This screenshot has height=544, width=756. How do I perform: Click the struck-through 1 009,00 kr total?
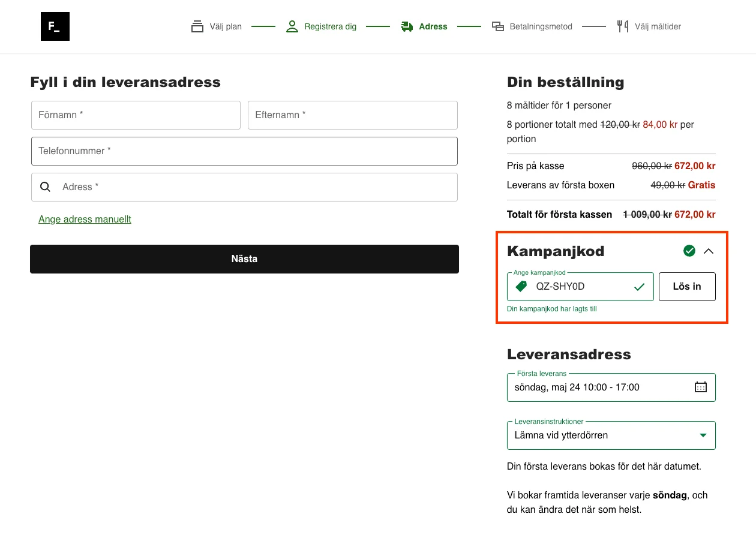(647, 215)
